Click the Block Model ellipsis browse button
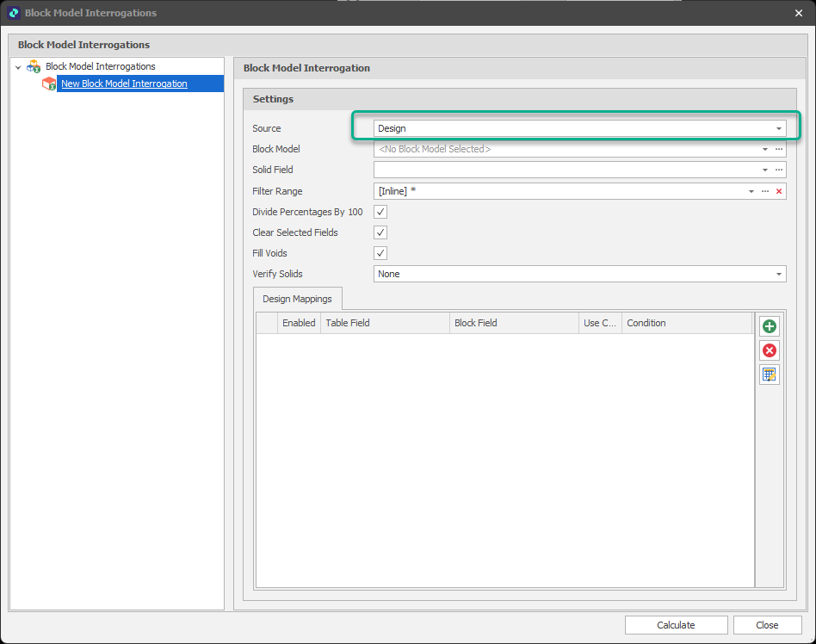Image resolution: width=816 pixels, height=644 pixels. tap(778, 149)
